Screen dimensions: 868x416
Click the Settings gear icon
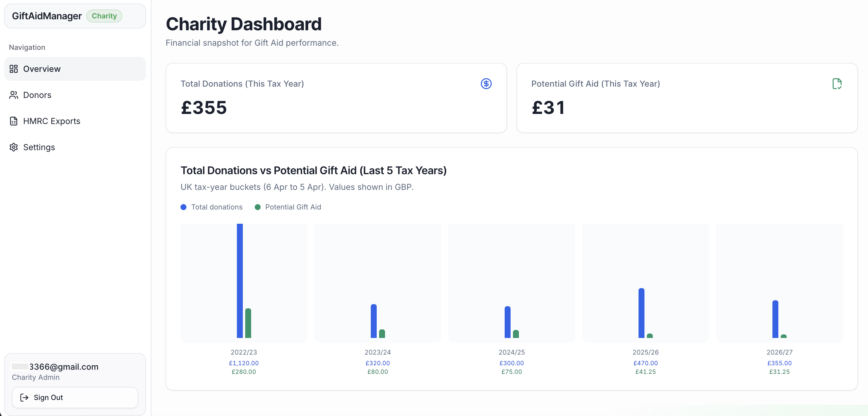pos(14,147)
